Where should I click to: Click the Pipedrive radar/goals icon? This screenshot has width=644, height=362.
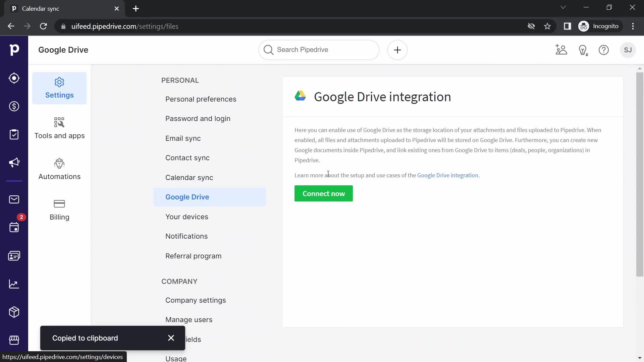click(x=14, y=78)
